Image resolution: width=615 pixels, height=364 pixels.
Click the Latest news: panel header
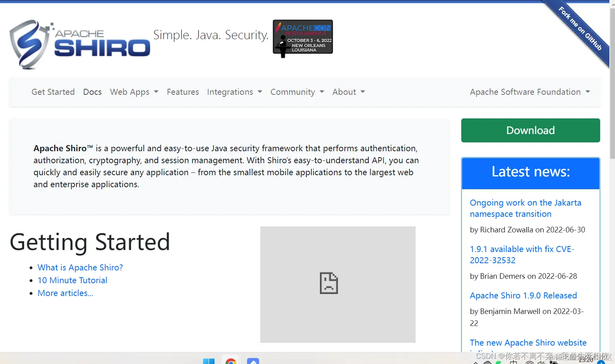531,173
